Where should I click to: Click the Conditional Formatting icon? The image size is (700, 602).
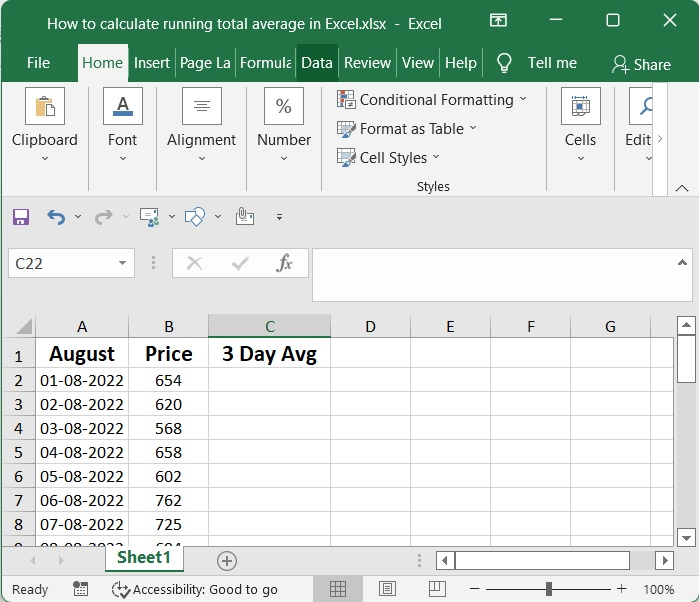pos(347,100)
